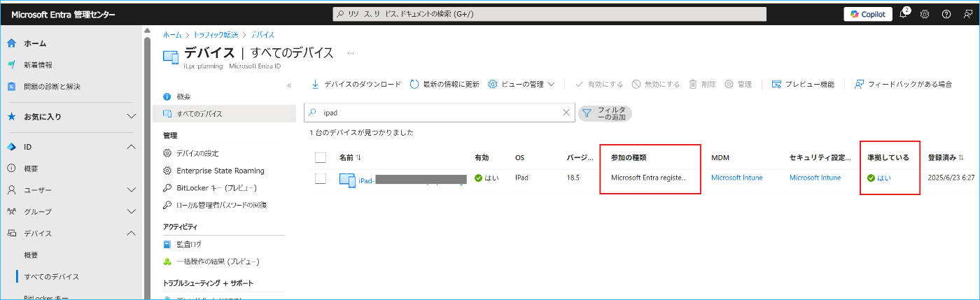Viewport: 980px width, 300px height.
Task: Collapse the resource menu with double chevron
Action: 289,85
